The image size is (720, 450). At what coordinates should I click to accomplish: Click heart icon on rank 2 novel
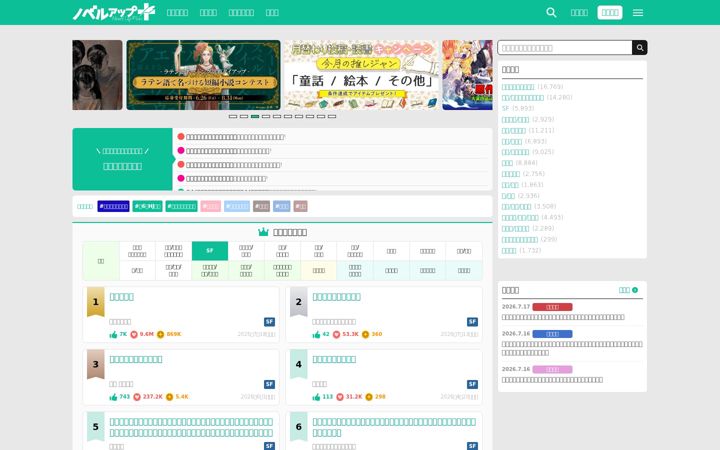(336, 334)
